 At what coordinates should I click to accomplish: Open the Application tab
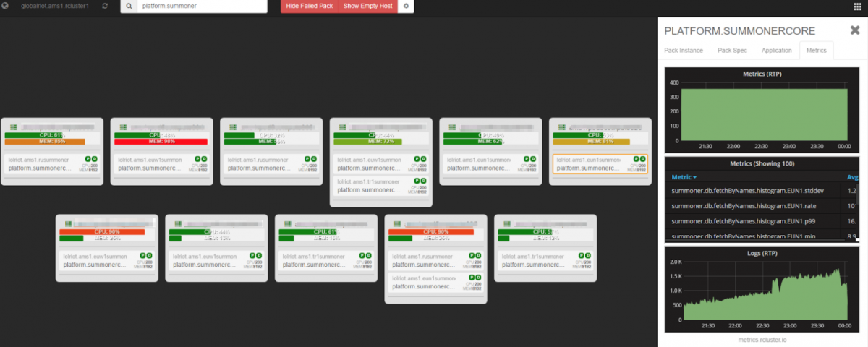click(x=776, y=50)
